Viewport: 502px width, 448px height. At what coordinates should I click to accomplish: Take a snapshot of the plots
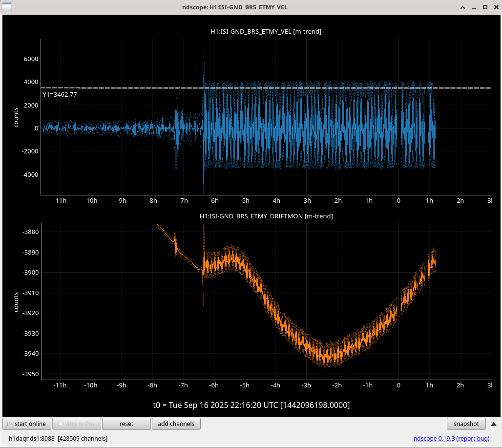pos(466,424)
